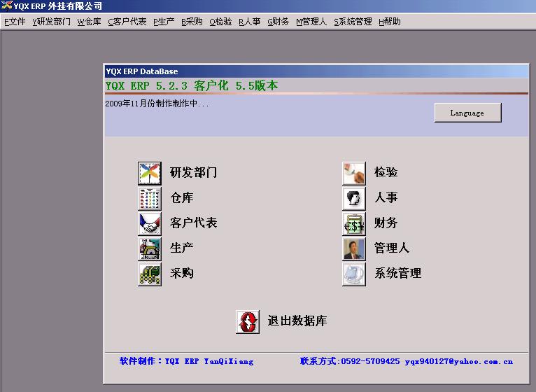Click the 仓库 text label
Screen dimensions: 536x392
[182, 197]
